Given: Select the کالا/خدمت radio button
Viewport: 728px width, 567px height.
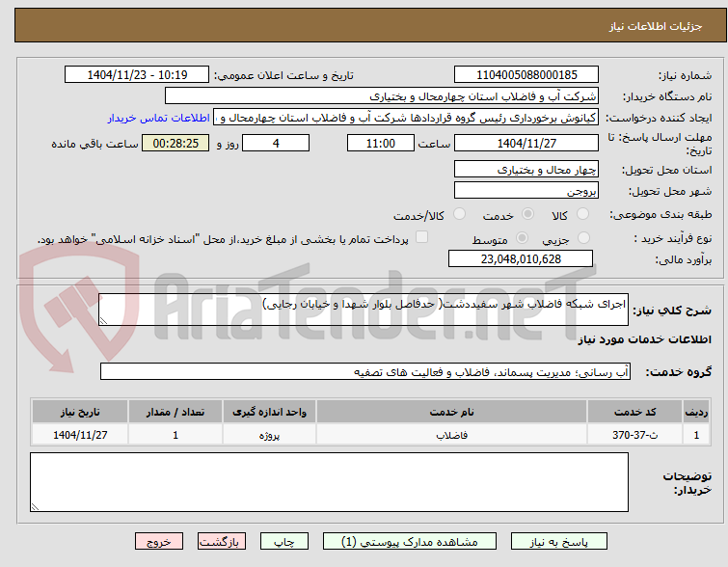Looking at the screenshot, I should 459,214.
